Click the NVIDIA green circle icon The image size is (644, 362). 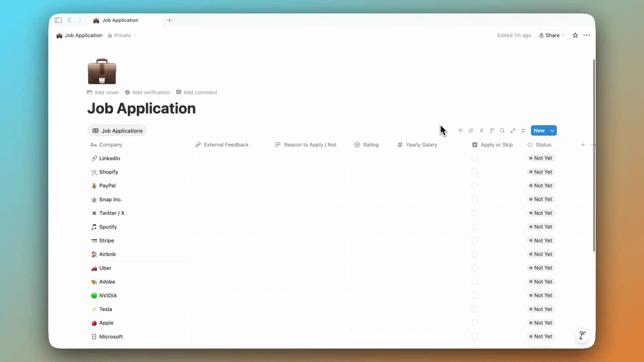94,296
